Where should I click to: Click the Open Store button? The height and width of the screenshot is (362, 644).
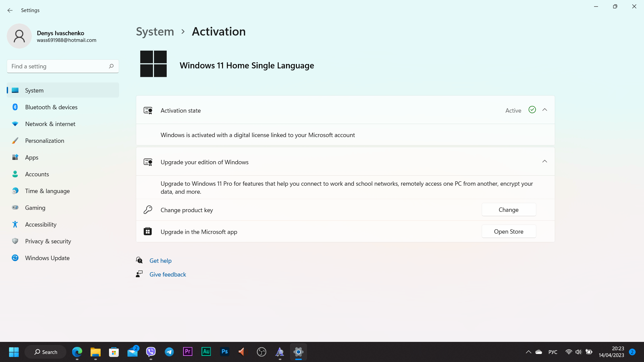pyautogui.click(x=508, y=232)
